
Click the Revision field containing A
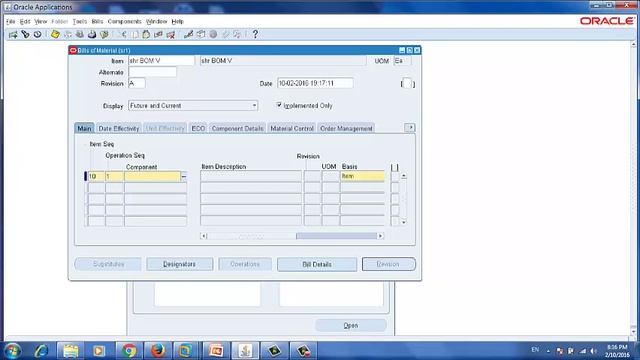coord(137,83)
